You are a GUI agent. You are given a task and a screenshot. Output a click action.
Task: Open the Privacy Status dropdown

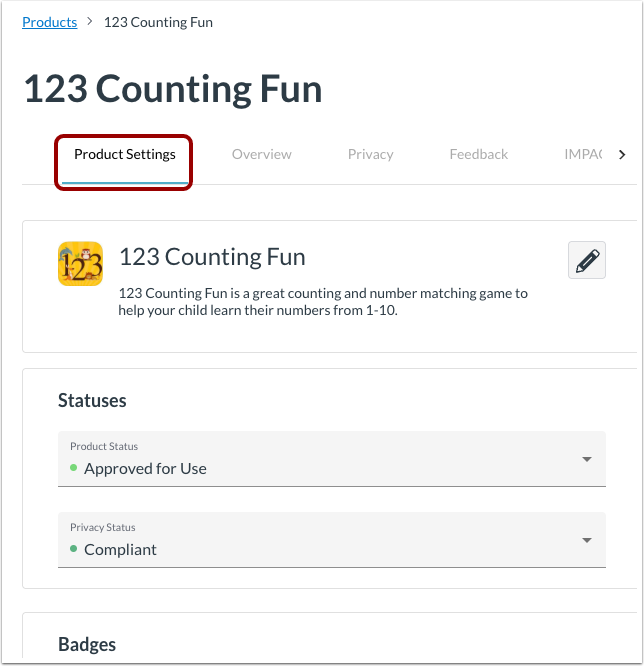coord(332,540)
